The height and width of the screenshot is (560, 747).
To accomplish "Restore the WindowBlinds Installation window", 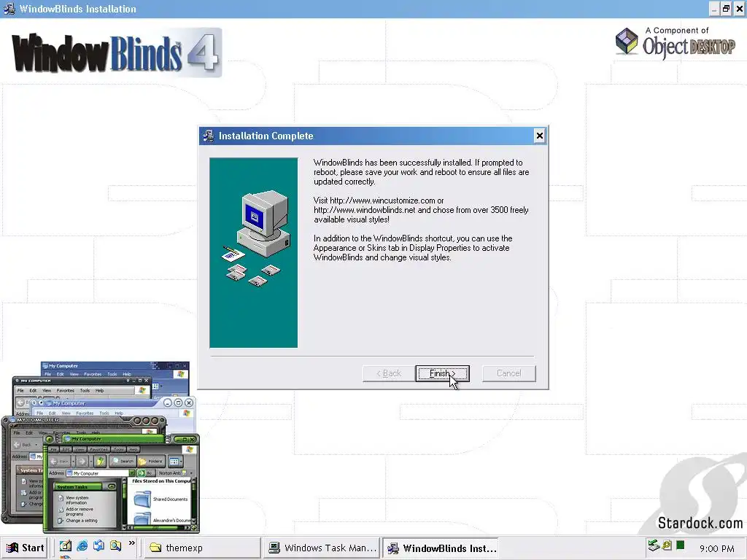I will click(x=726, y=9).
